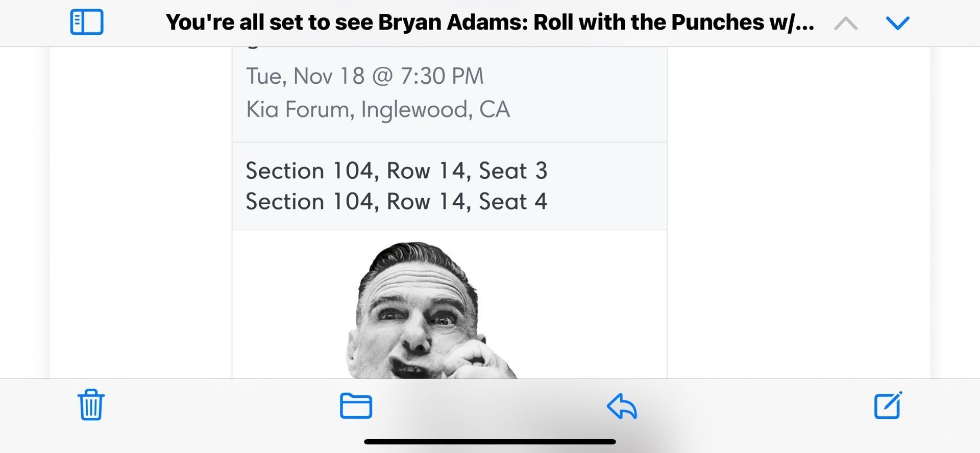Open the "Inglewood, CA" location text

[x=435, y=109]
